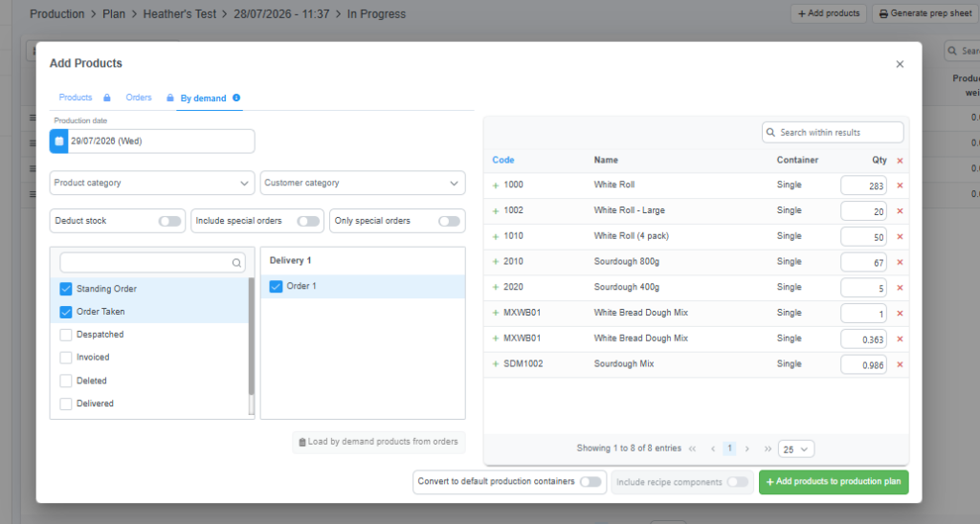This screenshot has width=980, height=524.
Task: Uncheck Standing Order checkbox
Action: tap(66, 289)
